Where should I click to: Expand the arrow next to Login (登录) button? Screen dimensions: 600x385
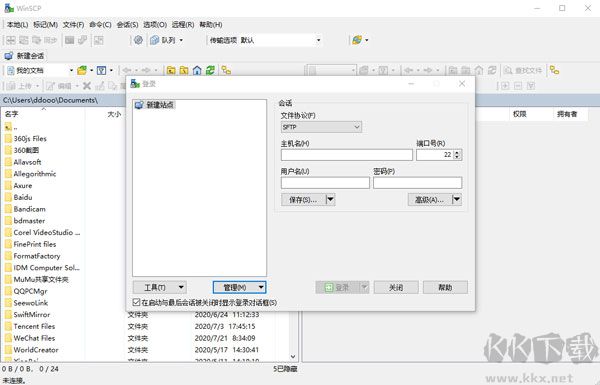click(364, 287)
